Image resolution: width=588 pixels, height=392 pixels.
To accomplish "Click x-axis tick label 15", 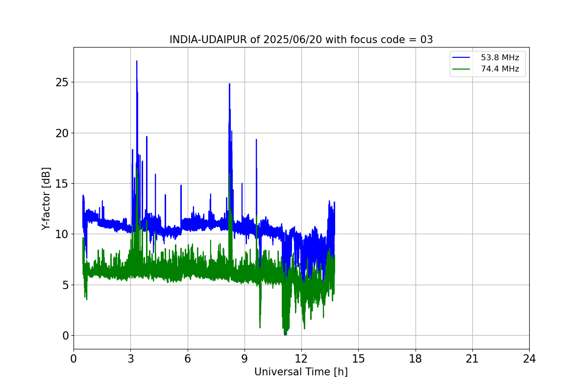I will 358,359.
